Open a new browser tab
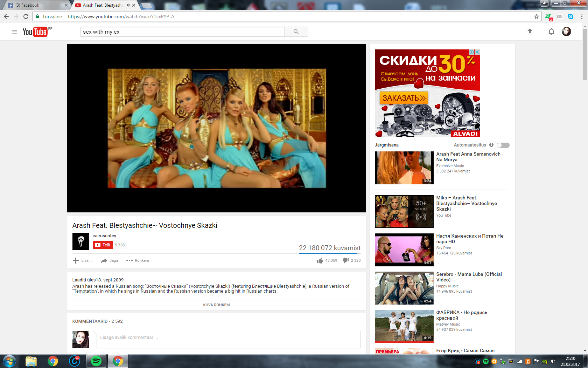Image resolution: width=588 pixels, height=368 pixels. [147, 5]
